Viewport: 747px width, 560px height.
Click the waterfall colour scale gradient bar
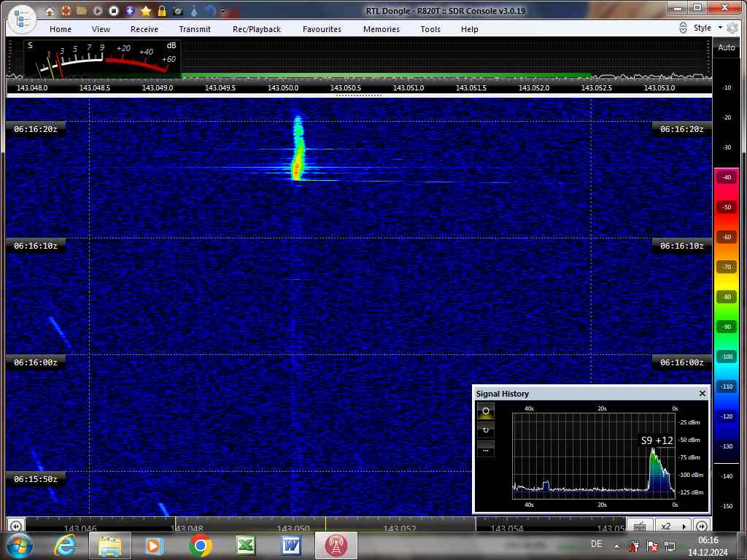[727, 314]
